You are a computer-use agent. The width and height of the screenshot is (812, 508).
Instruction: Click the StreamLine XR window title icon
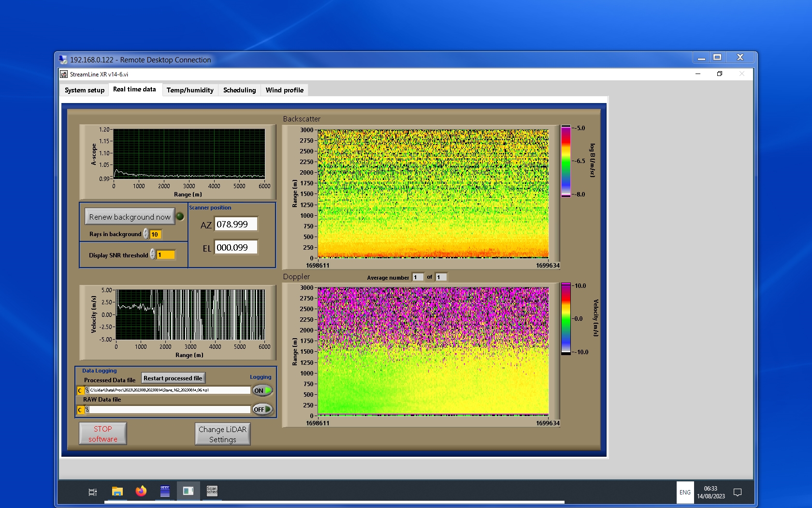click(64, 74)
